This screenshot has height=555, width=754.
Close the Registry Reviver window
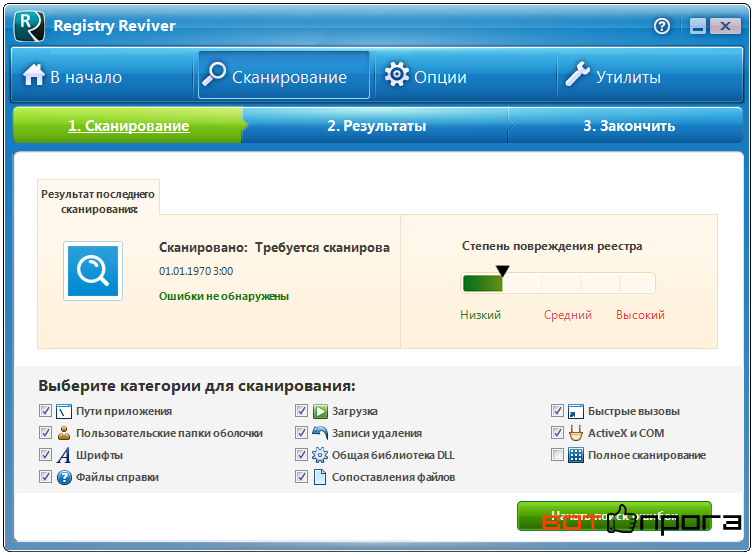pyautogui.click(x=725, y=26)
